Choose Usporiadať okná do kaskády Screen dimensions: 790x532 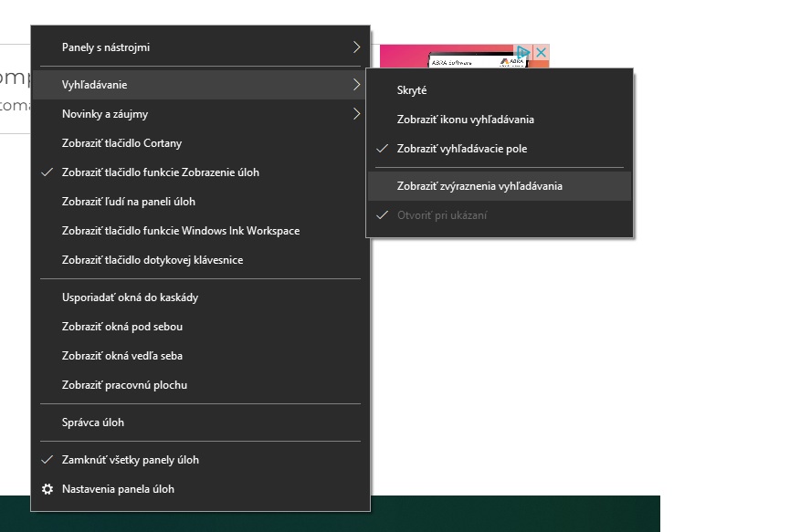point(201,297)
